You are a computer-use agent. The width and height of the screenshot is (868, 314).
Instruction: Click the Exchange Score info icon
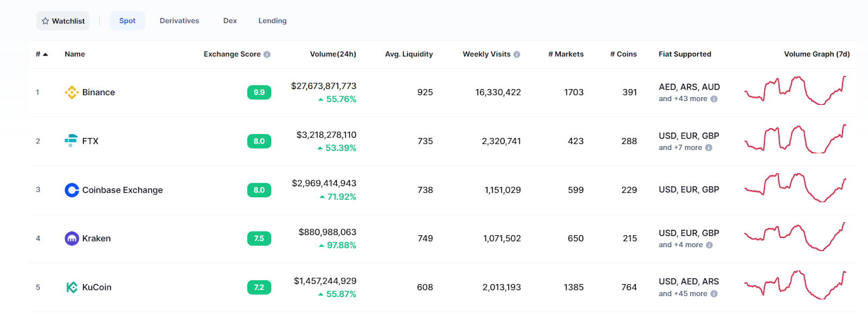267,54
